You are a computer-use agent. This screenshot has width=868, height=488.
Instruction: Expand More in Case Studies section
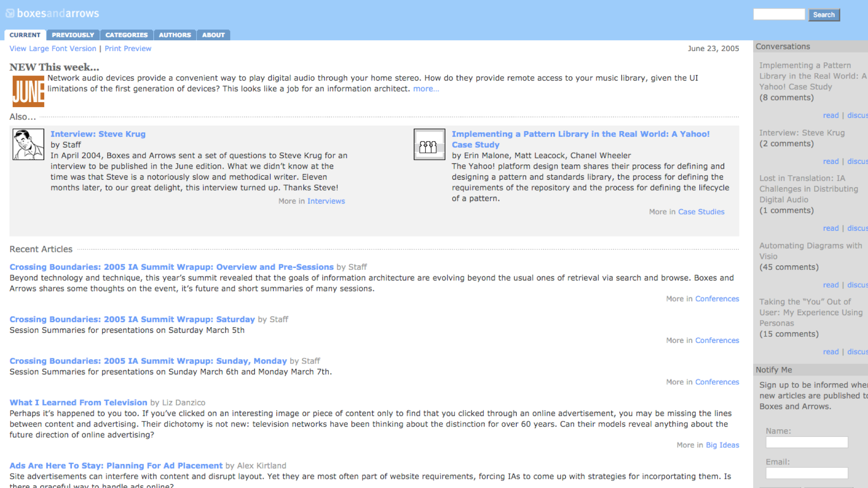[702, 211]
